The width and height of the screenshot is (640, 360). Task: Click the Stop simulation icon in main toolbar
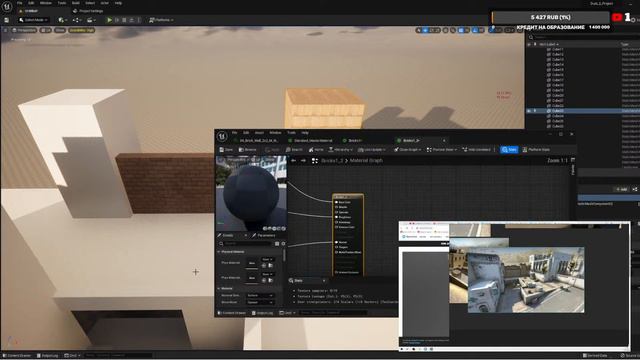click(124, 20)
